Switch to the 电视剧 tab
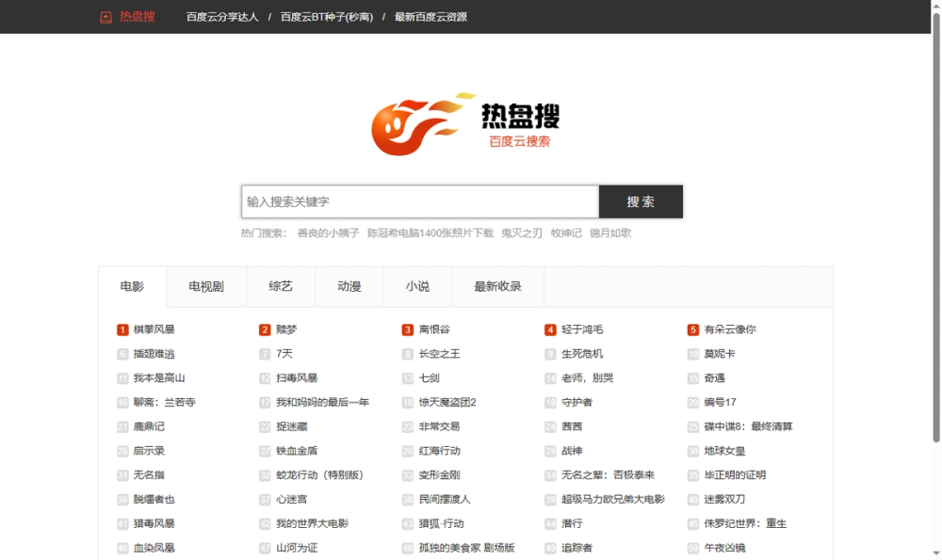Viewport: 942px width, 560px height. point(205,286)
